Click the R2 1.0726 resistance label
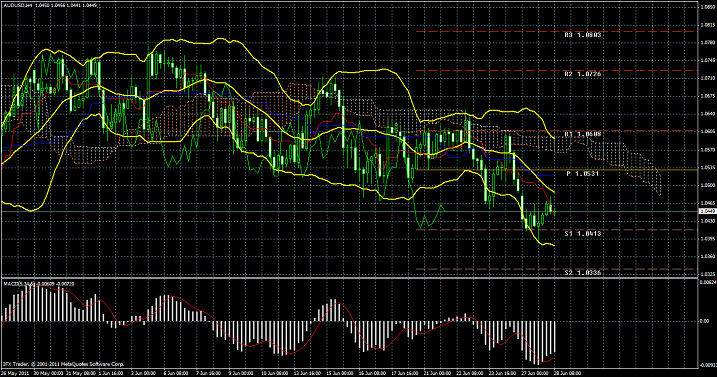This screenshot has width=717, height=377. (582, 74)
